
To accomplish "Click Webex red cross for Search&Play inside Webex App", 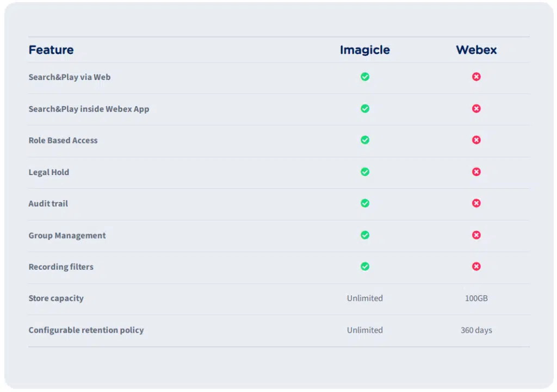I will (476, 108).
